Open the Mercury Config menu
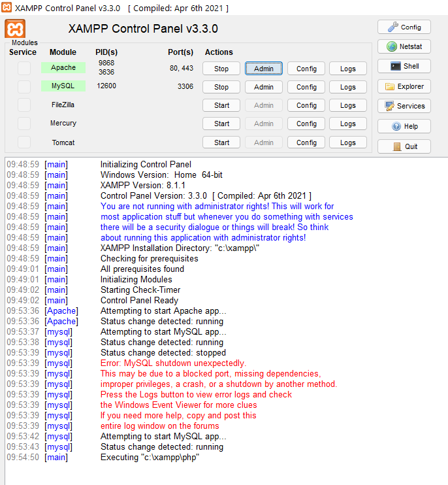448x485 pixels. click(x=306, y=124)
